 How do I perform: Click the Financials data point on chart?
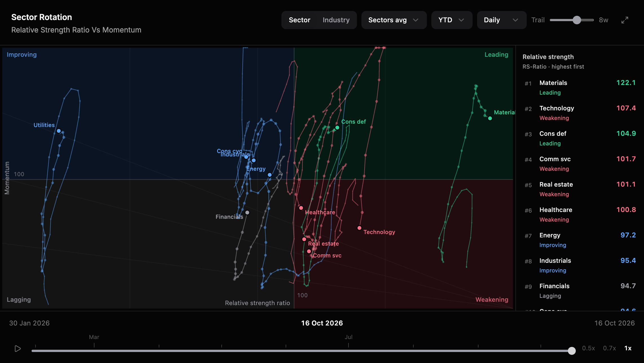247,213
